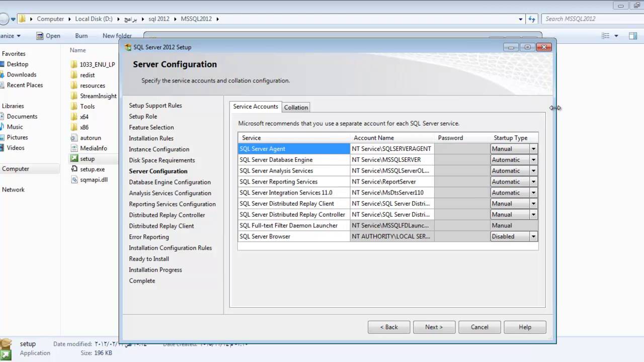Click the Cancel button
This screenshot has width=644, height=362.
tap(479, 327)
